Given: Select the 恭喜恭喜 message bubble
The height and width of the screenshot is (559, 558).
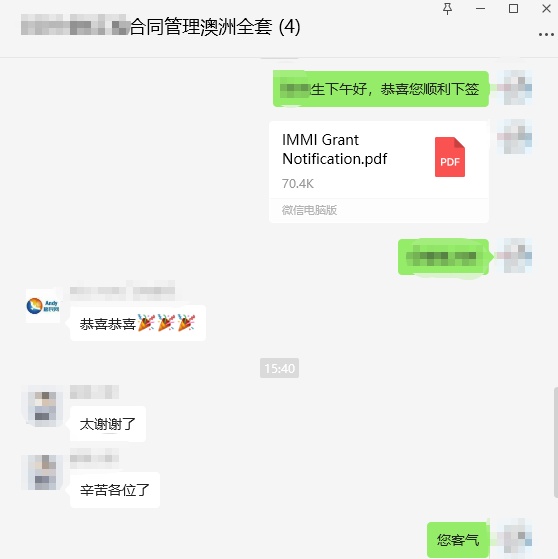Looking at the screenshot, I should [x=138, y=323].
